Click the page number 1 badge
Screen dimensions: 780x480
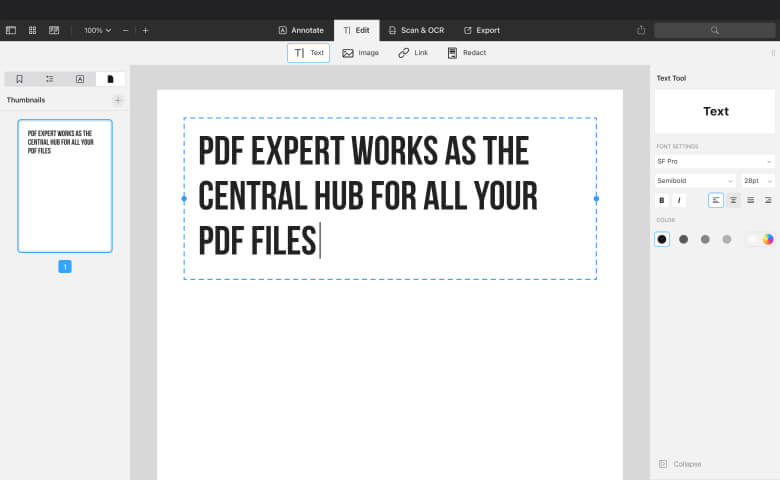click(x=65, y=267)
